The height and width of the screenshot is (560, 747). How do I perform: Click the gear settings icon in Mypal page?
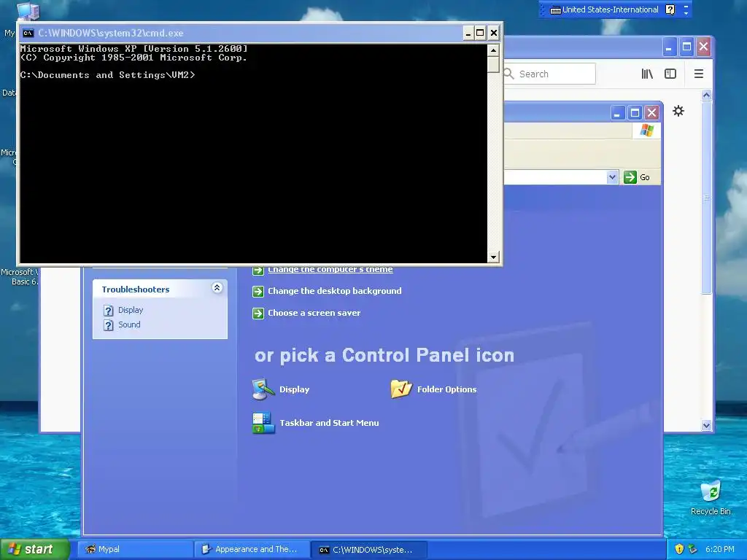click(x=678, y=111)
